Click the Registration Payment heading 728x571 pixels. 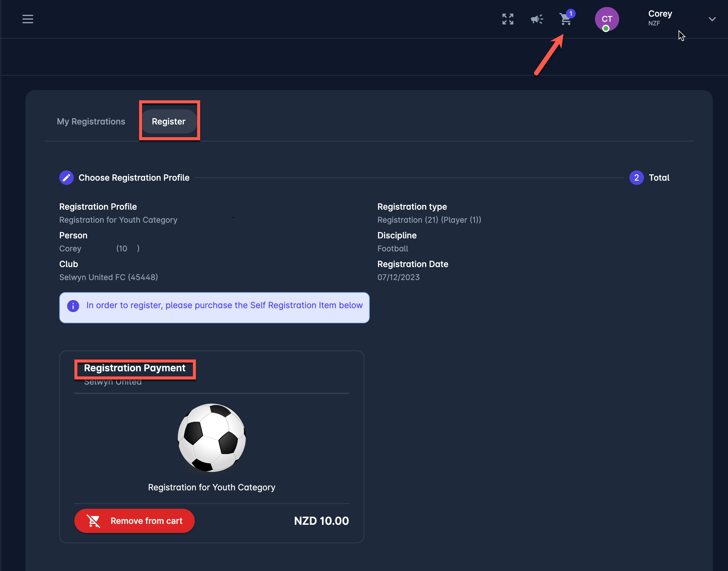click(135, 368)
